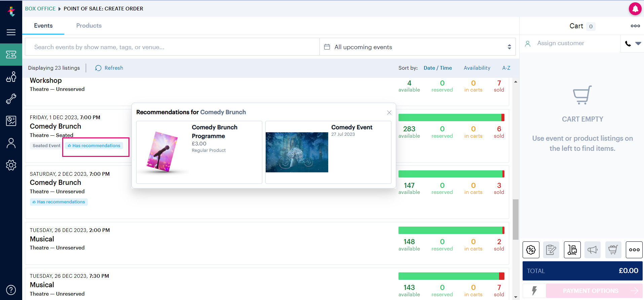Screen dimensions: 644x300
Task: Expand the phone type dropdown arrow
Action: (x=638, y=43)
